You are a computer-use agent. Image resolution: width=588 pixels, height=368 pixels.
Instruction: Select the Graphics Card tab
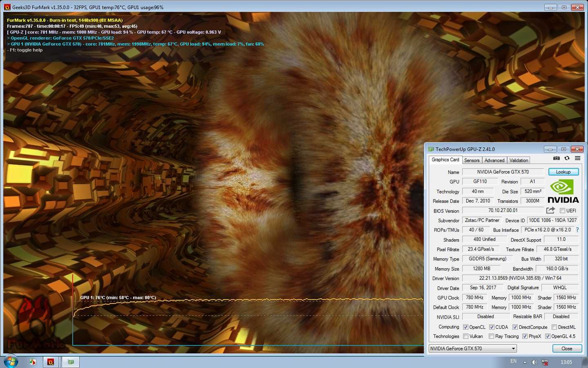[445, 160]
